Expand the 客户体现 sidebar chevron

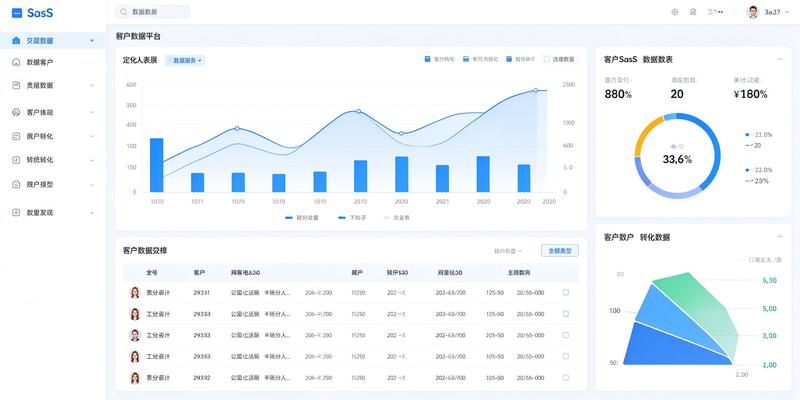point(92,112)
